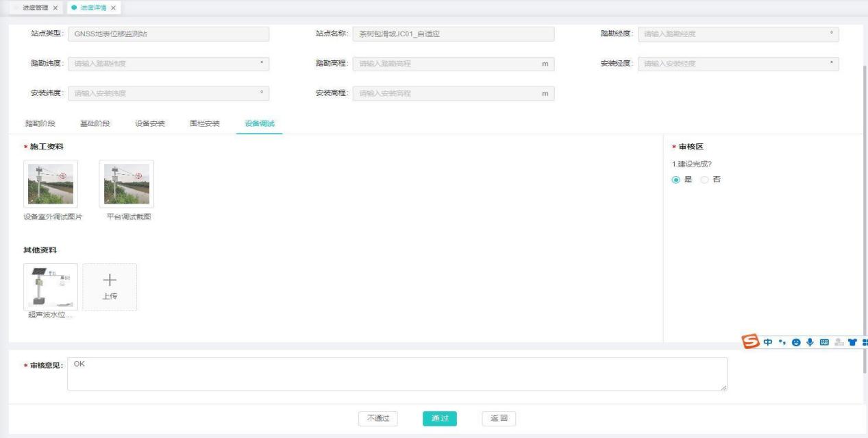
Task: Toggle punctuation mode in Sogou toolbar
Action: coord(784,342)
